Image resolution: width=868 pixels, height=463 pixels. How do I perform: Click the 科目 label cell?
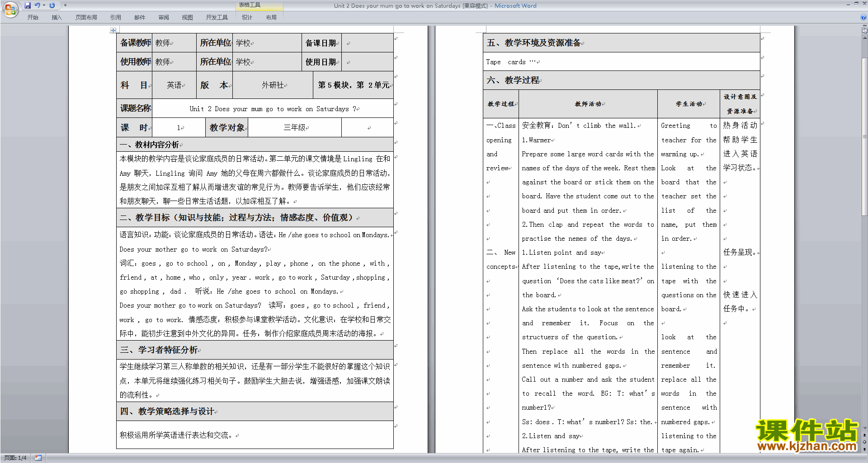click(x=134, y=85)
